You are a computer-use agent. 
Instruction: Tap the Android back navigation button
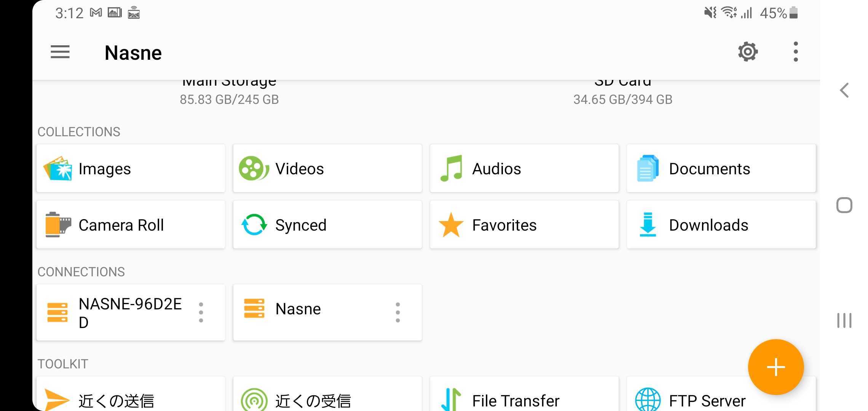(x=844, y=90)
